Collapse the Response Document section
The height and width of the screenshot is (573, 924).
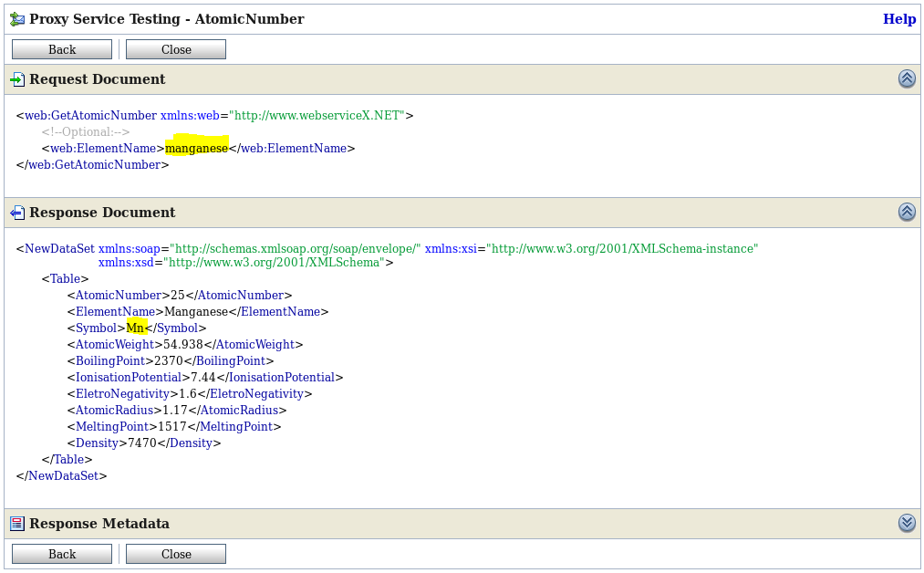coord(907,213)
